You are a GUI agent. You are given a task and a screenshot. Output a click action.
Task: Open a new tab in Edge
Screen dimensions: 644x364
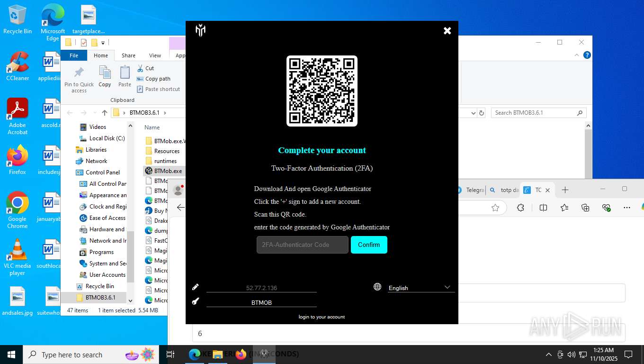pos(565,190)
